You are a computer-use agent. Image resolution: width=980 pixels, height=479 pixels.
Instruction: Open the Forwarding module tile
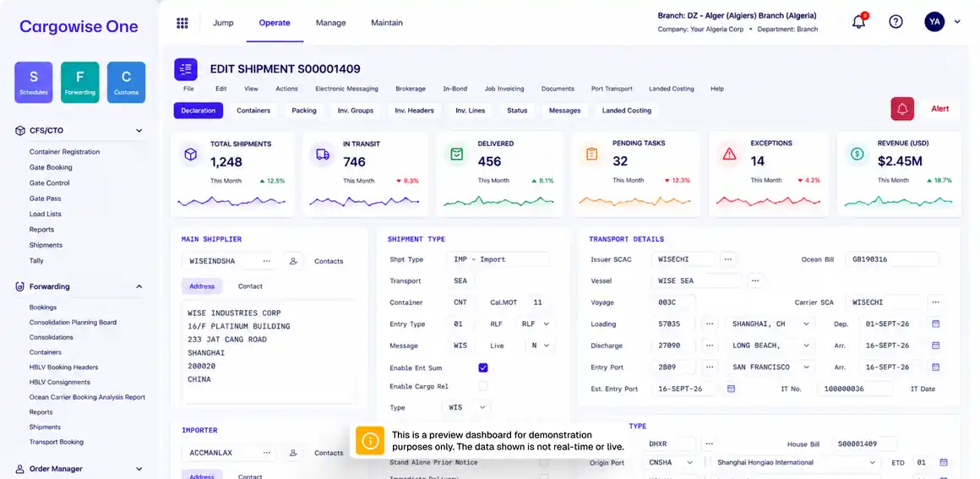(80, 83)
